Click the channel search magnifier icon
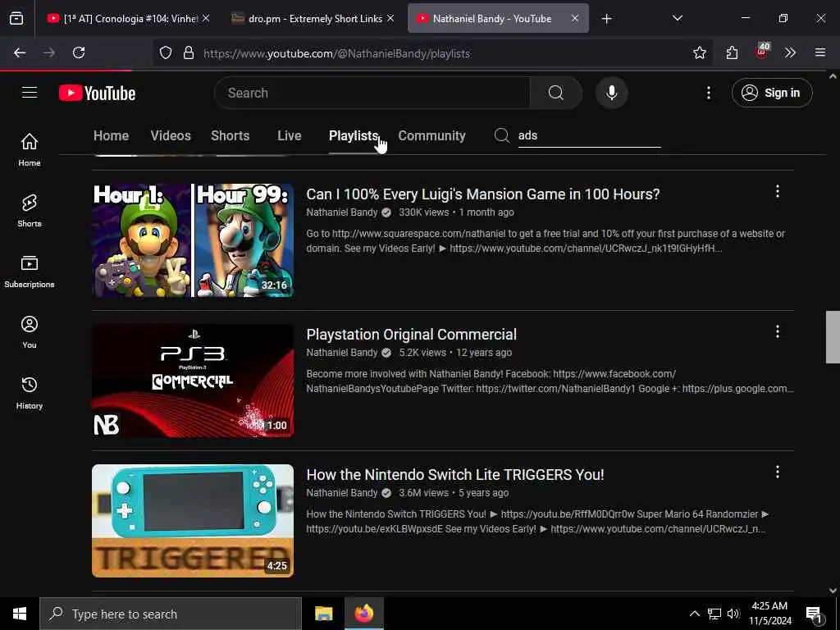Screen dimensions: 840x630 click(x=501, y=135)
